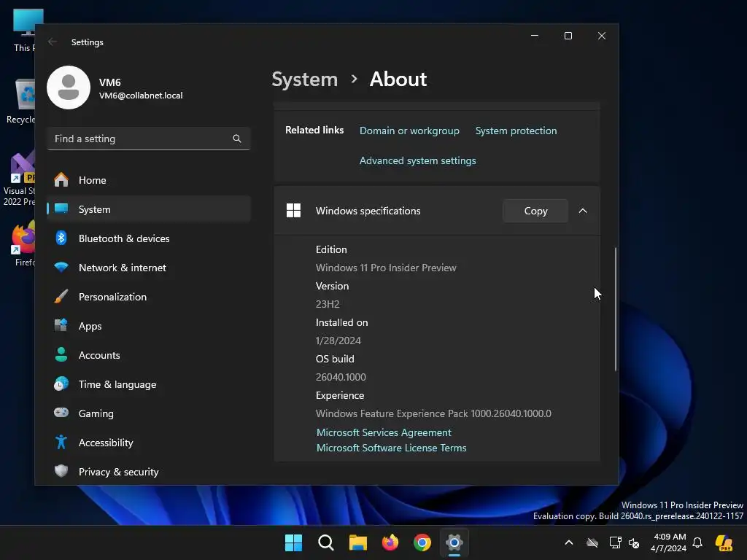Open the notifications bell
Viewport: 747px width, 560px height.
click(697, 542)
